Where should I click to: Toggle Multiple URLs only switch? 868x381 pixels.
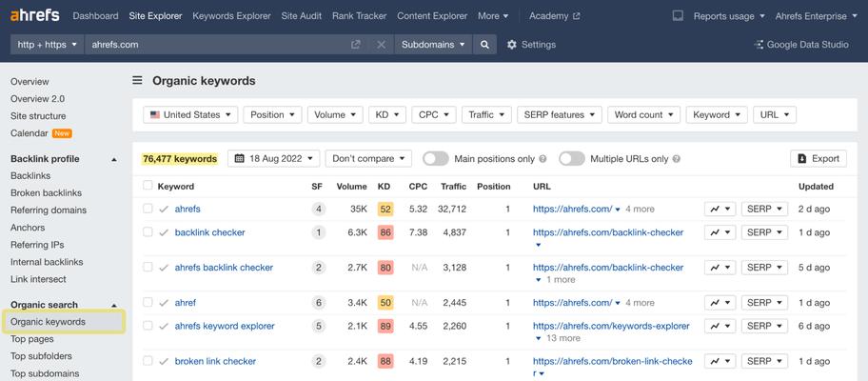572,159
